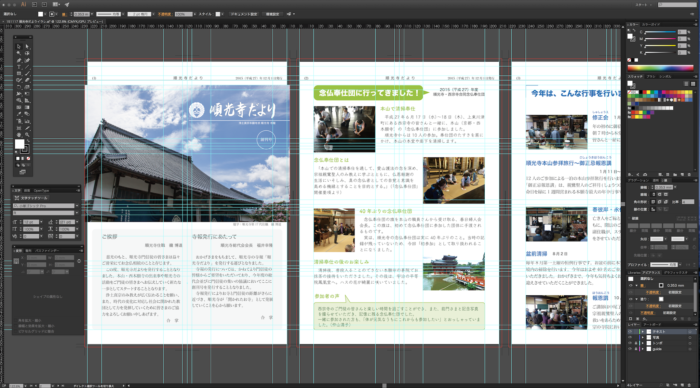Viewport: 700px width, 388px height.
Task: Select the Lasso tool
Action: pyautogui.click(x=27, y=53)
